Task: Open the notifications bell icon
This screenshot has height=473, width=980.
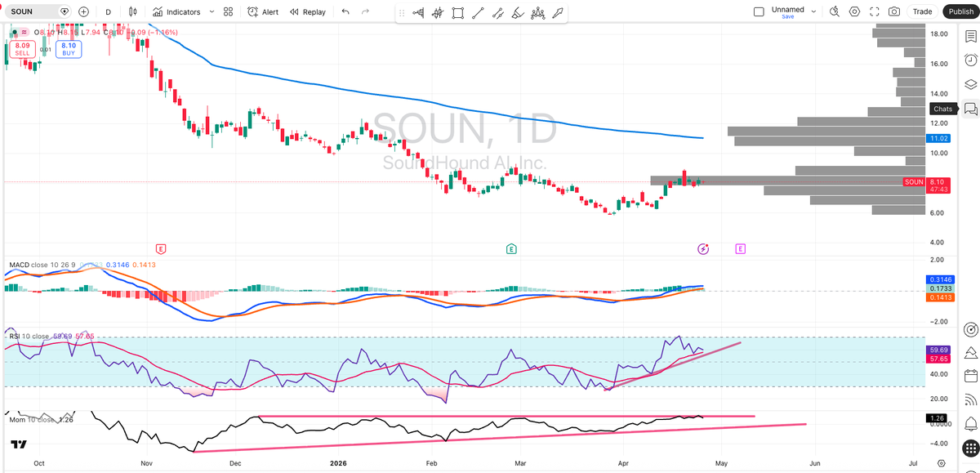Action: 970,424
